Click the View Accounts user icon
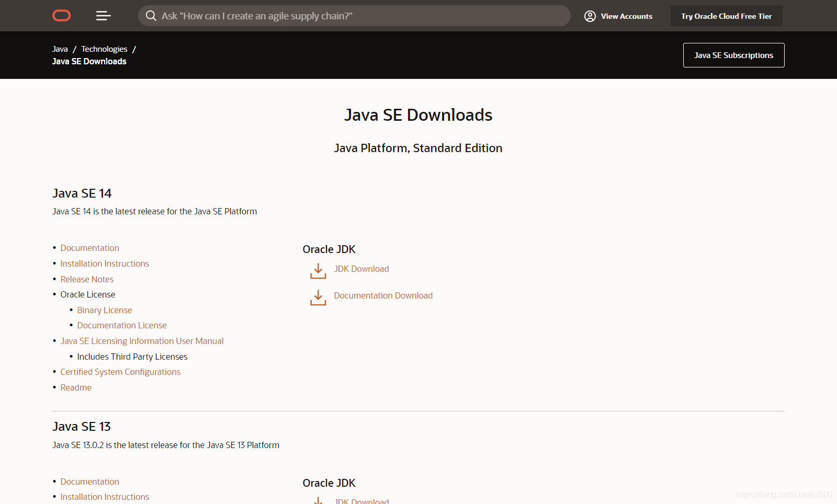This screenshot has width=837, height=504. pyautogui.click(x=590, y=16)
